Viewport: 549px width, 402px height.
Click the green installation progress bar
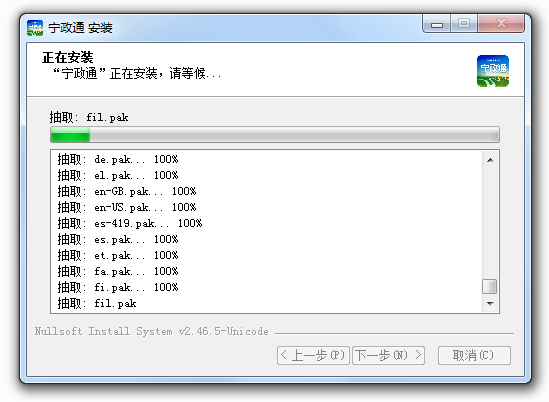(275, 135)
